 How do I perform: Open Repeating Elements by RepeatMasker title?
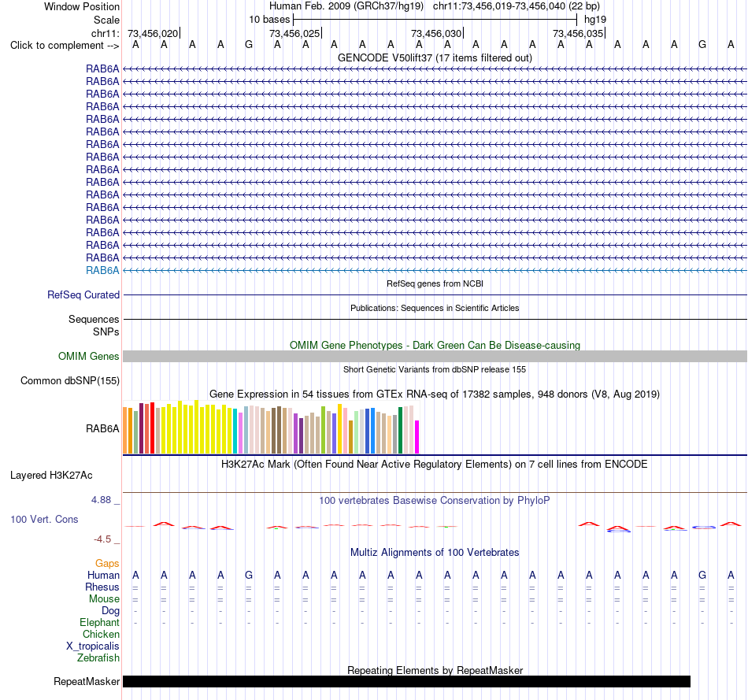coord(435,670)
